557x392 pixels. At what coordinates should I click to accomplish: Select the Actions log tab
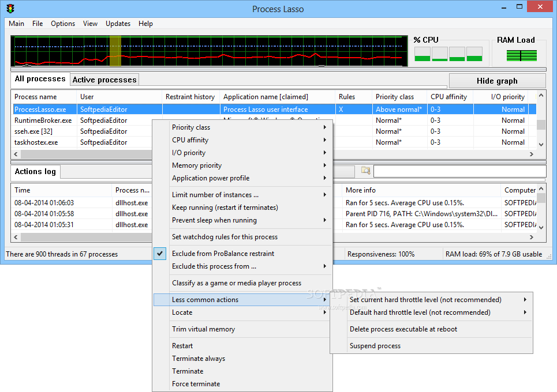pyautogui.click(x=35, y=172)
